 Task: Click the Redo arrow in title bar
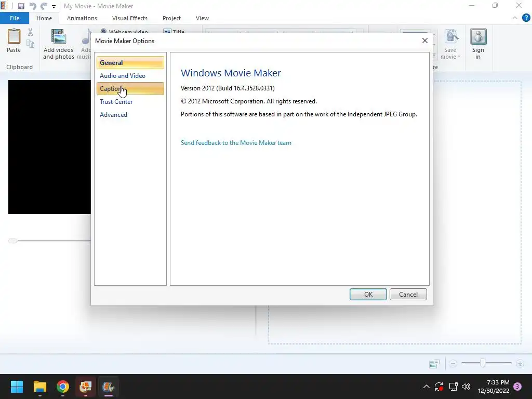pyautogui.click(x=44, y=6)
